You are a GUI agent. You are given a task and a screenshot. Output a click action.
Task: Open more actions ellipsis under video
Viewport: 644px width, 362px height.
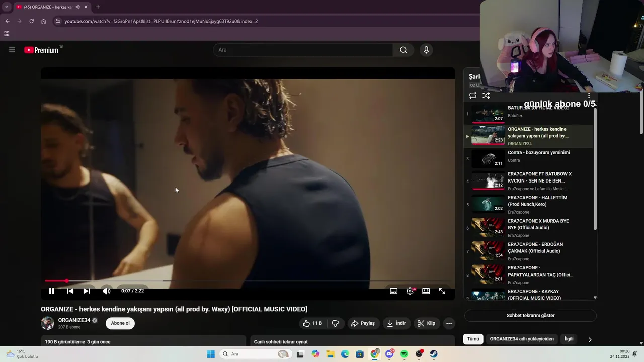point(449,323)
